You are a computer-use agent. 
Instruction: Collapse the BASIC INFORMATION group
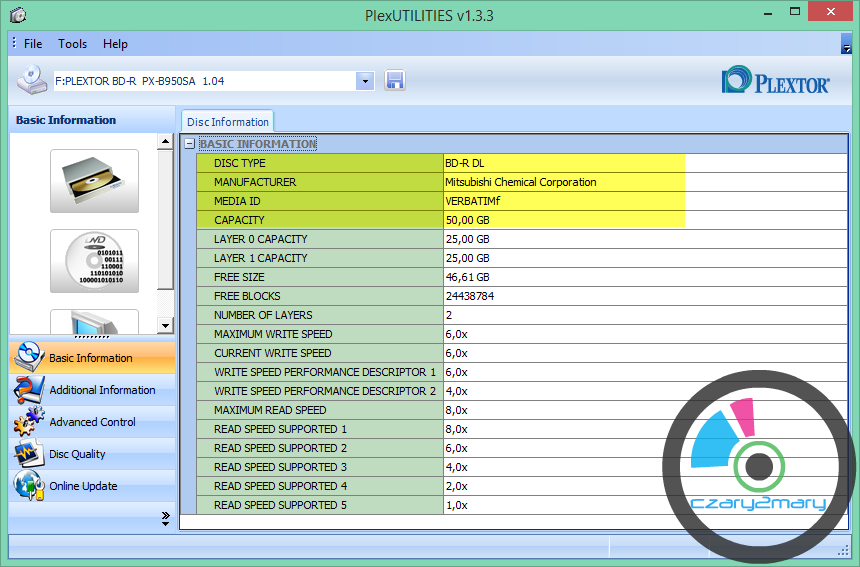[189, 144]
